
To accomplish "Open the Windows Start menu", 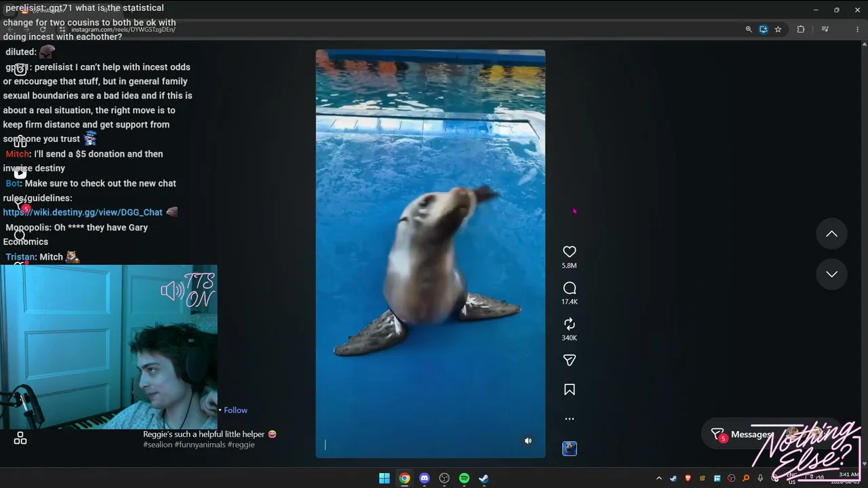I will click(x=384, y=479).
